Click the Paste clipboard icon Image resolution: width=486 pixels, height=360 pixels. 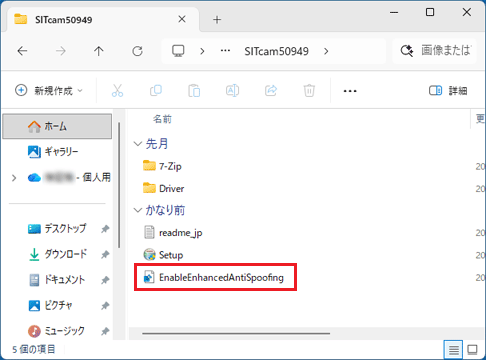[x=194, y=90]
